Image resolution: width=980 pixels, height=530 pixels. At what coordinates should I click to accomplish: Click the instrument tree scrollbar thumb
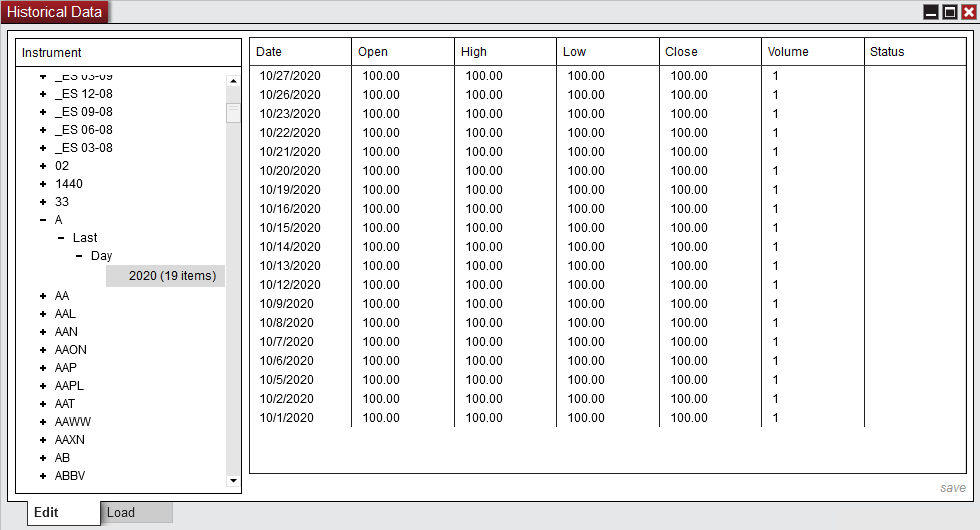233,113
